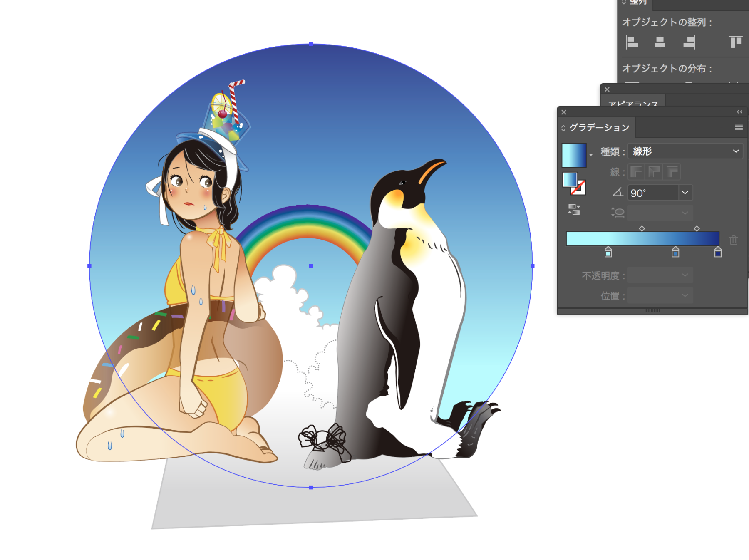Click the horizontal align center icon
This screenshot has width=749, height=560.
click(x=660, y=42)
